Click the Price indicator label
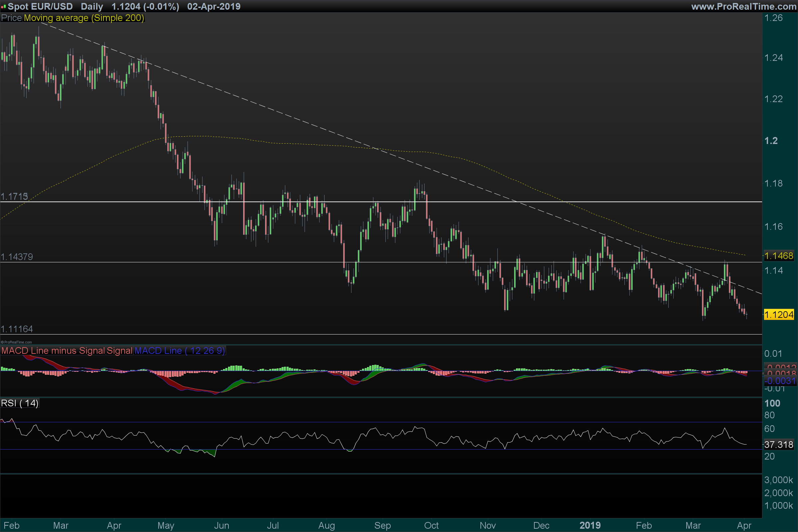 pos(12,18)
